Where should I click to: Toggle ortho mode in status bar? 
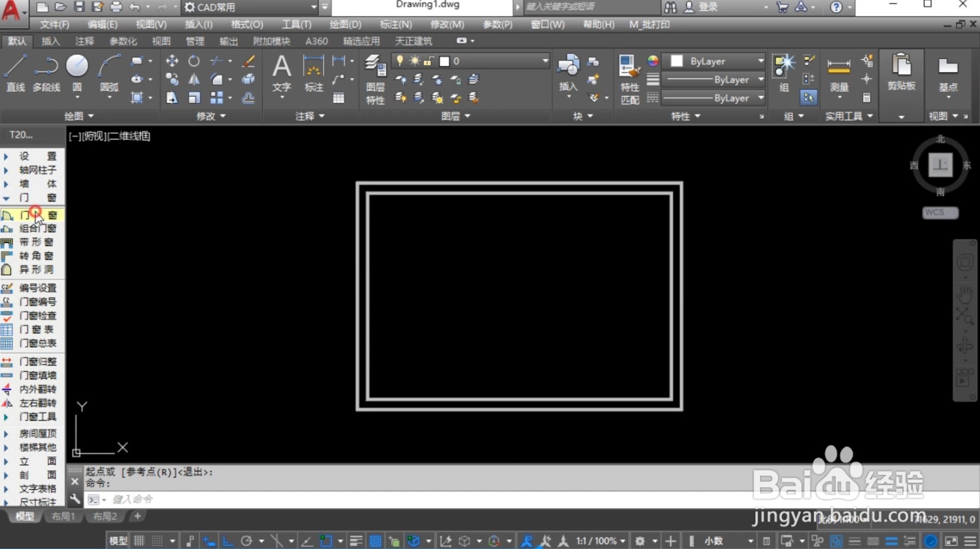[228, 541]
